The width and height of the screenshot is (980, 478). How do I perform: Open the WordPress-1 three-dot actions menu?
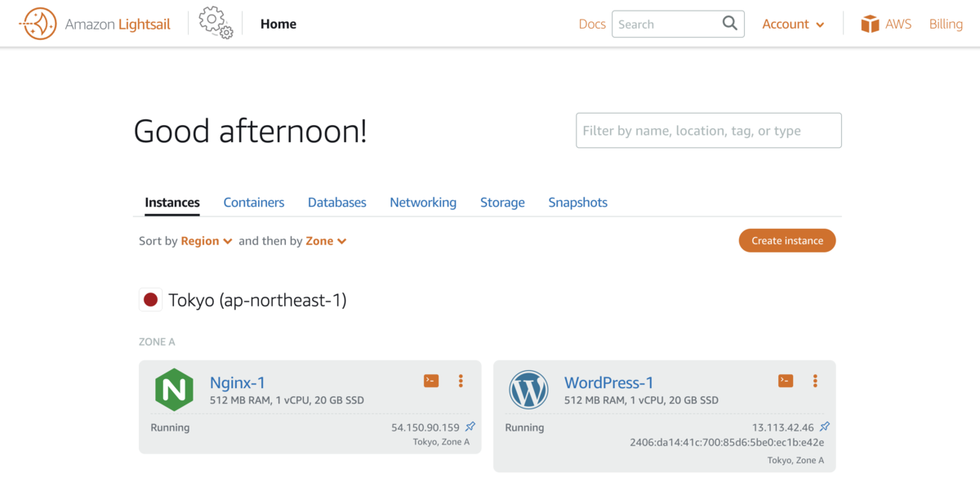(x=815, y=381)
